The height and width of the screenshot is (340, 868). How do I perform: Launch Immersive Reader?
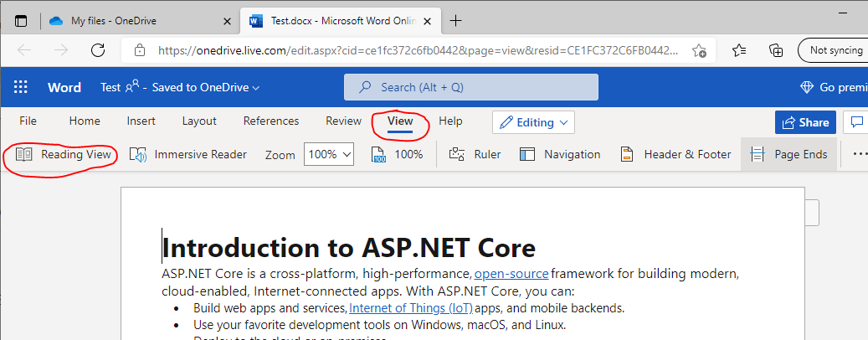pyautogui.click(x=188, y=154)
